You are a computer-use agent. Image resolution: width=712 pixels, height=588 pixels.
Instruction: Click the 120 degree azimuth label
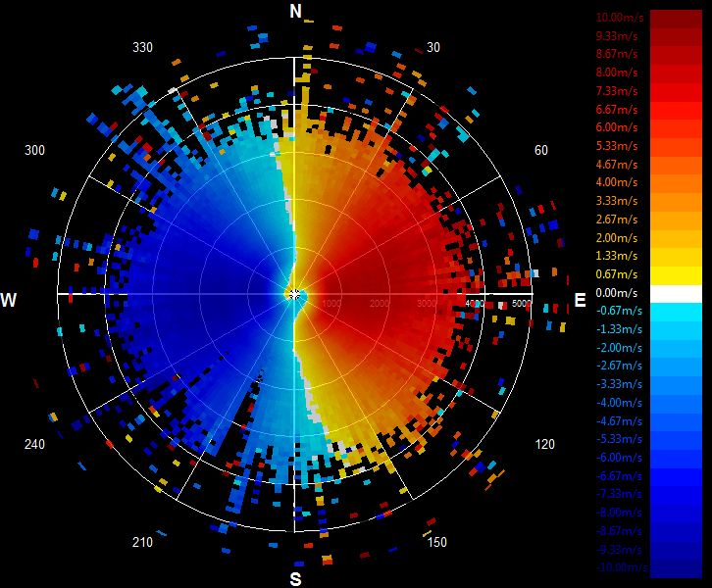point(544,444)
